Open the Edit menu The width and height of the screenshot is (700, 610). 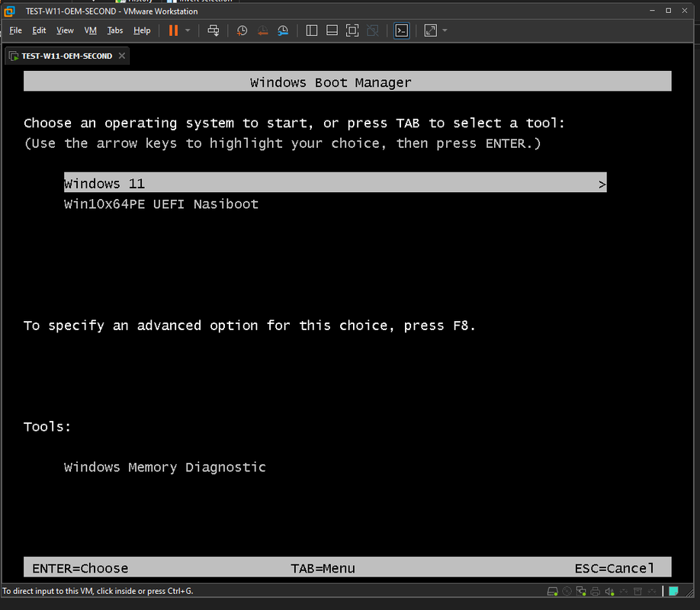[40, 30]
